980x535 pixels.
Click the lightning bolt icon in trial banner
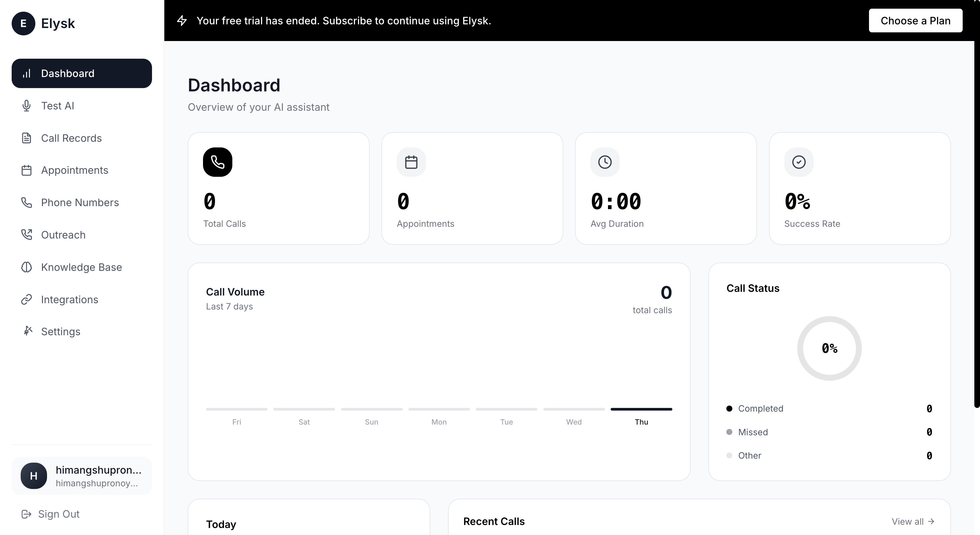[182, 21]
